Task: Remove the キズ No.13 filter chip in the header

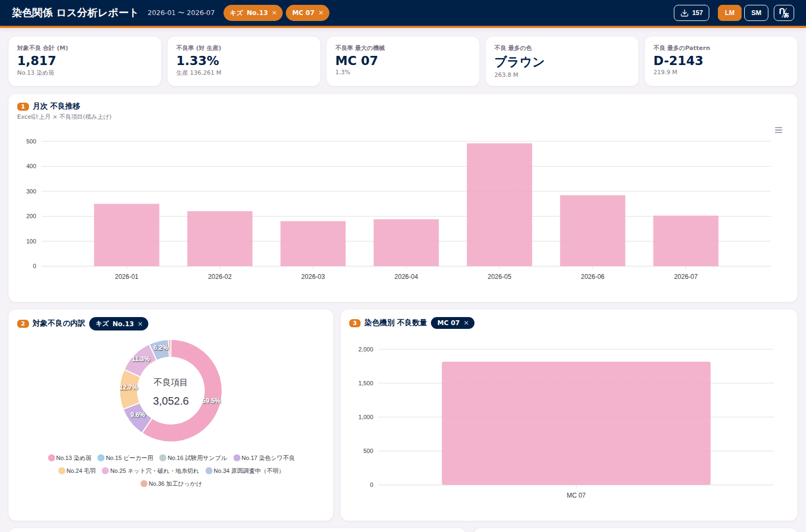Action: 274,13
